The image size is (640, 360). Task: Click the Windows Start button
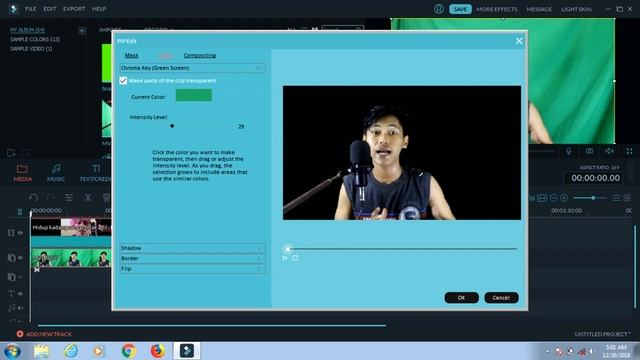12,351
